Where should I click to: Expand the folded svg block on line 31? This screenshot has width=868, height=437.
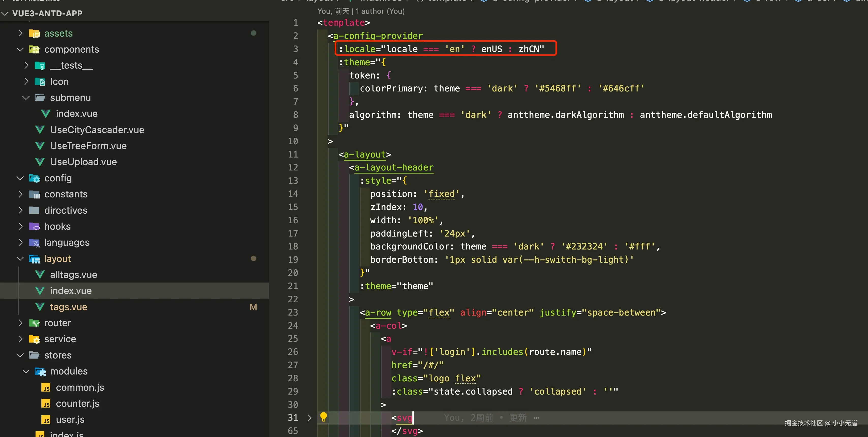309,418
